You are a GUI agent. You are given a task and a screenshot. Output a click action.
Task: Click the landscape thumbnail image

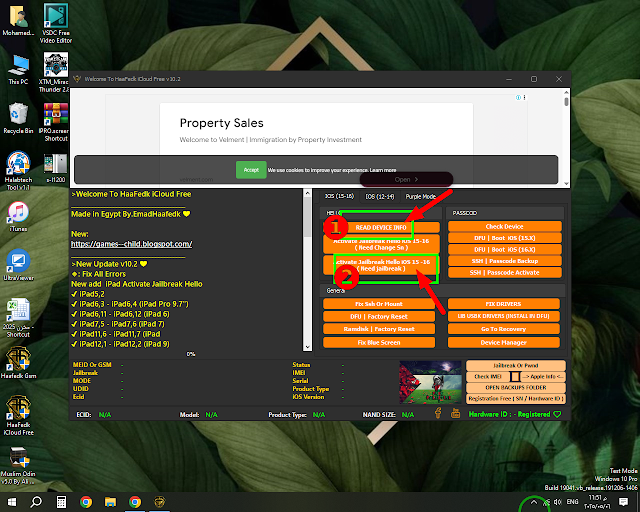click(x=430, y=382)
